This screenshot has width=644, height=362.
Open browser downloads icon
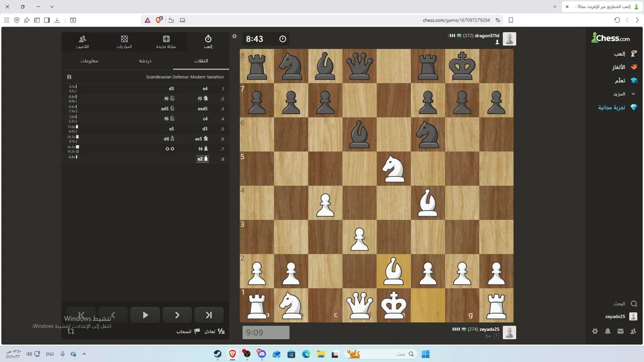tap(57, 20)
